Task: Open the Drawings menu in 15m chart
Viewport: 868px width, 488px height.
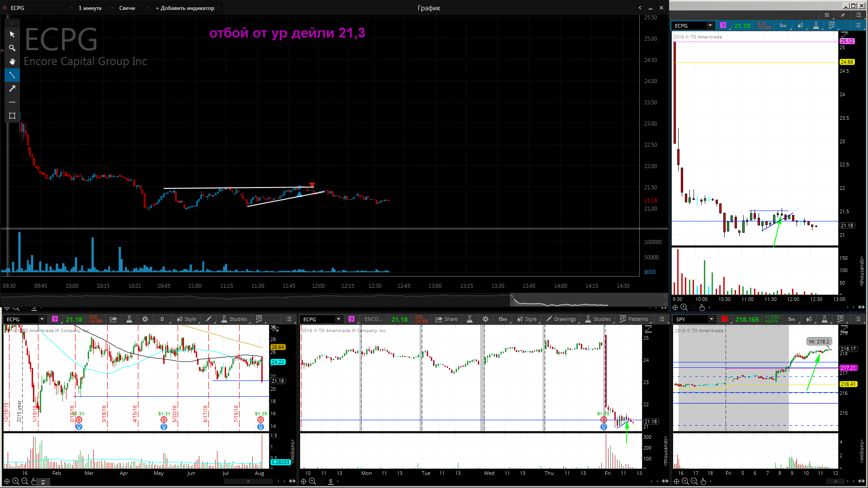Action: pos(561,319)
